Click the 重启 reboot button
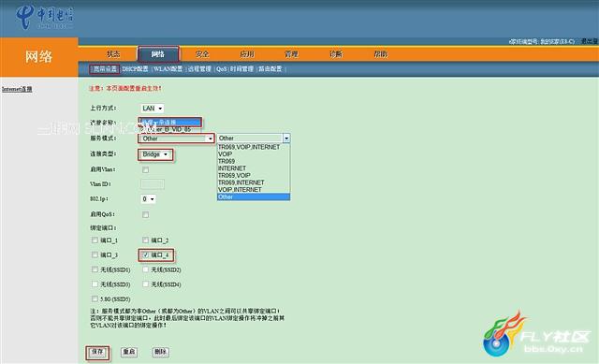 click(x=129, y=352)
